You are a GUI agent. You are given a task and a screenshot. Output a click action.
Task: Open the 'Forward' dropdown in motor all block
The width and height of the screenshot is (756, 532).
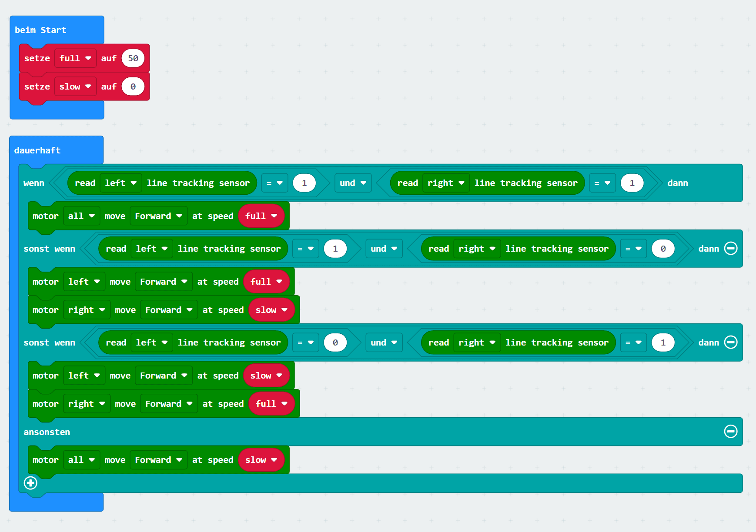(x=158, y=216)
